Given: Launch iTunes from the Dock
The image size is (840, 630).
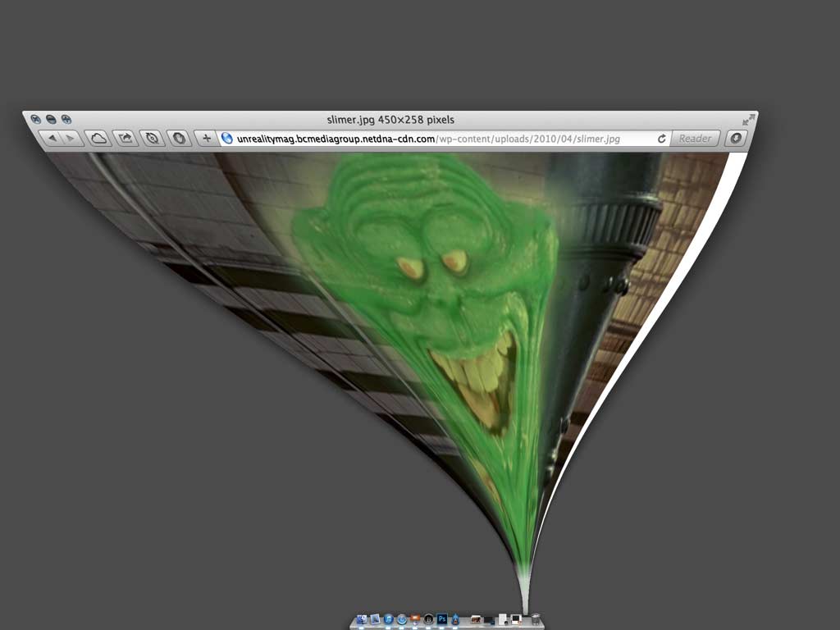Looking at the screenshot, I should coord(388,619).
